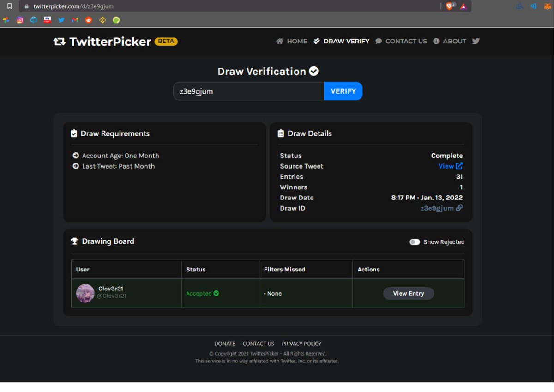The image size is (554, 392).
Task: Click the DONATE footer link
Action: [225, 344]
